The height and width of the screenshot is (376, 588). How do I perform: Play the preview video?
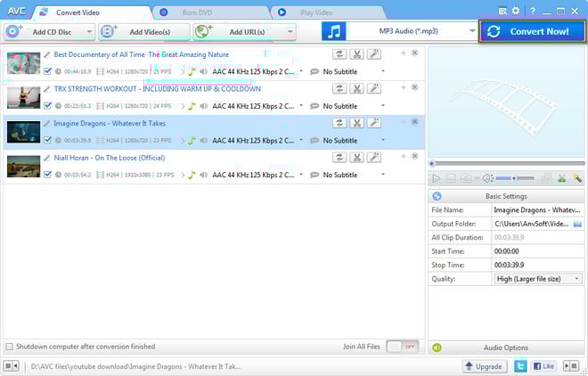point(436,178)
